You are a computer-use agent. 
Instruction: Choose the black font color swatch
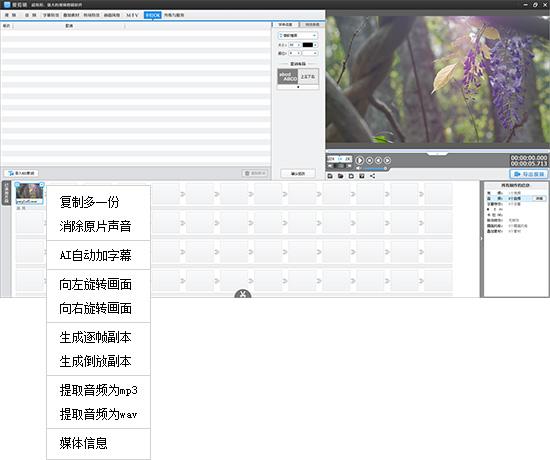pyautogui.click(x=308, y=45)
